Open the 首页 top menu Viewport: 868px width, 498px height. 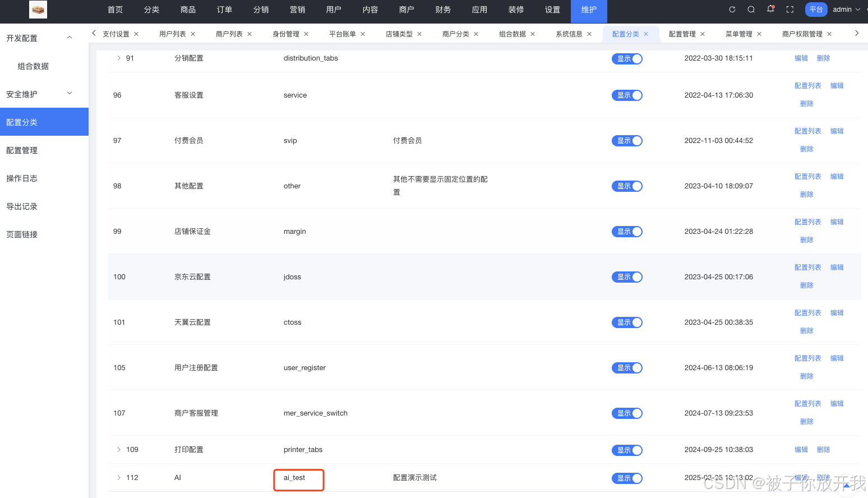coord(115,10)
